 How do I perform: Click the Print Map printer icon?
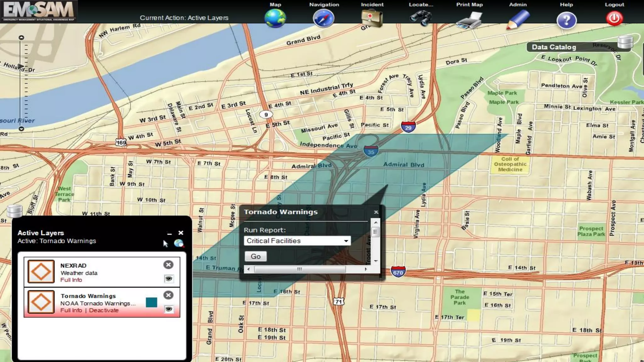point(469,20)
